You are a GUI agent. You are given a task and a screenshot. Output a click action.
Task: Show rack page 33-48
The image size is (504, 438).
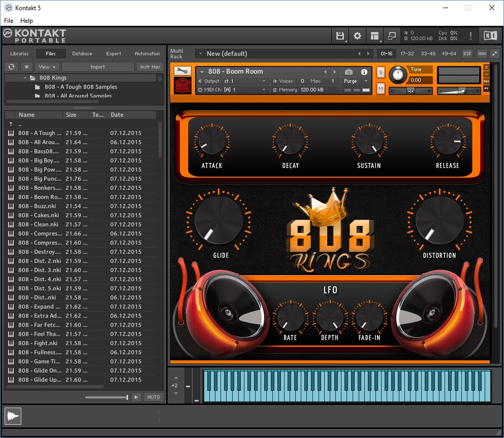tap(428, 54)
